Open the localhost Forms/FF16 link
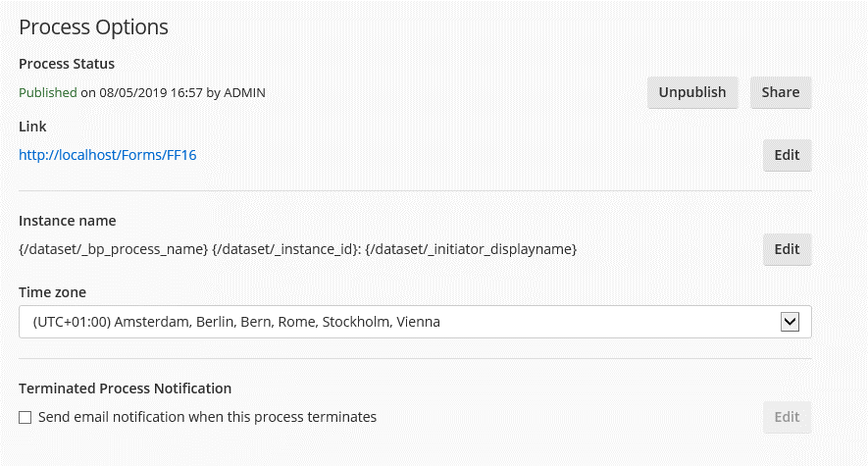The height and width of the screenshot is (466, 868). pyautogui.click(x=108, y=155)
